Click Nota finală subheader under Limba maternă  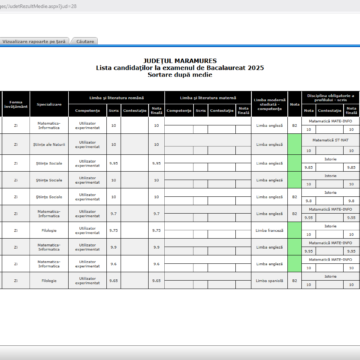click(x=244, y=110)
